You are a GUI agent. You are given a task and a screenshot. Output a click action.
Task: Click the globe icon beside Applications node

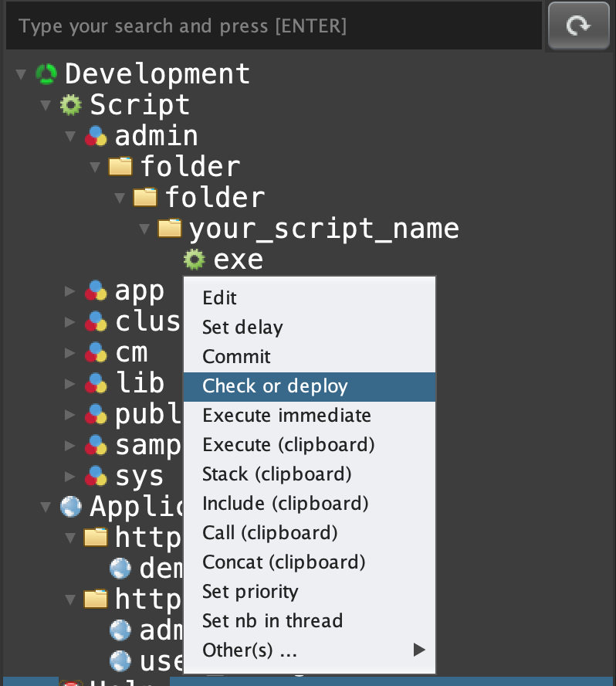71,507
